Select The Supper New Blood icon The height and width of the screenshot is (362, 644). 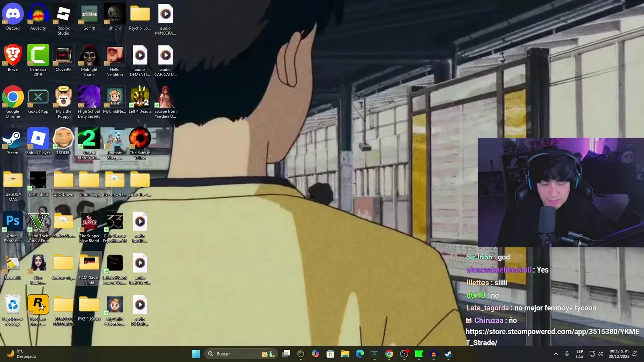(x=89, y=228)
